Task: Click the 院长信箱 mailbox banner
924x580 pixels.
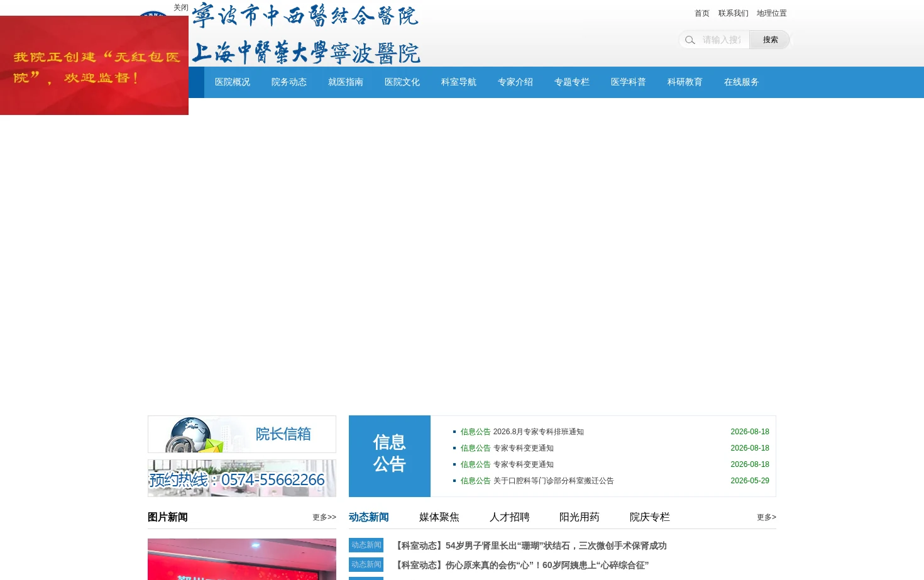Action: pos(242,434)
